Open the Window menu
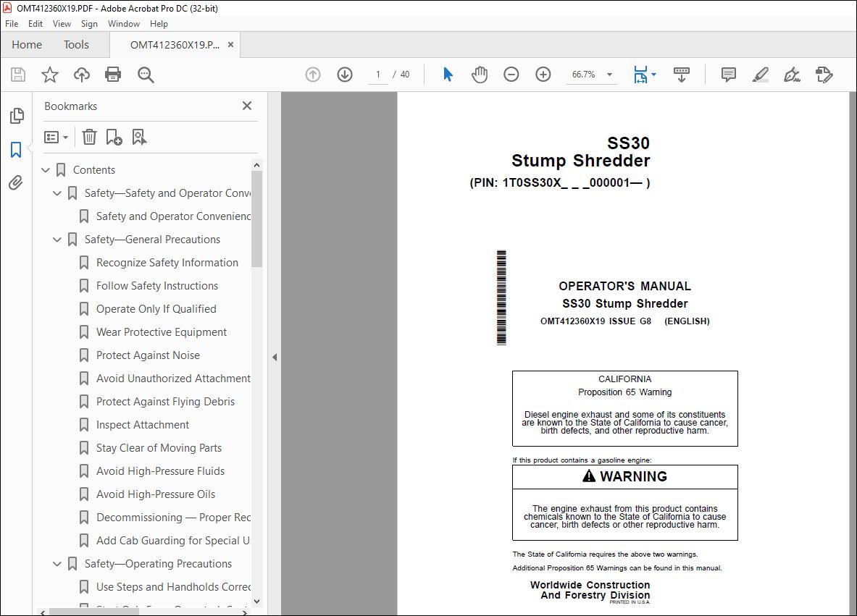 [x=124, y=23]
